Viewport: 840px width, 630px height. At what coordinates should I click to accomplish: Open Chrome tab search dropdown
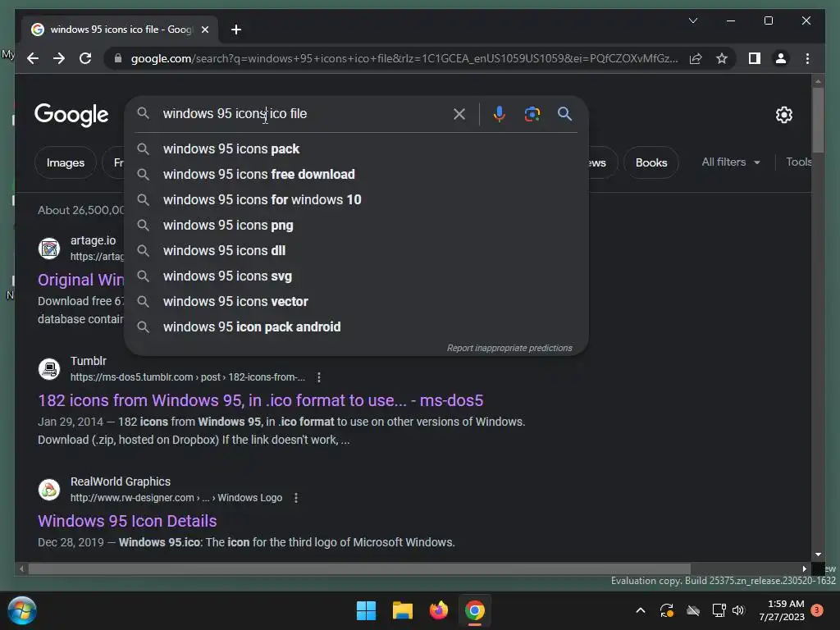692,21
